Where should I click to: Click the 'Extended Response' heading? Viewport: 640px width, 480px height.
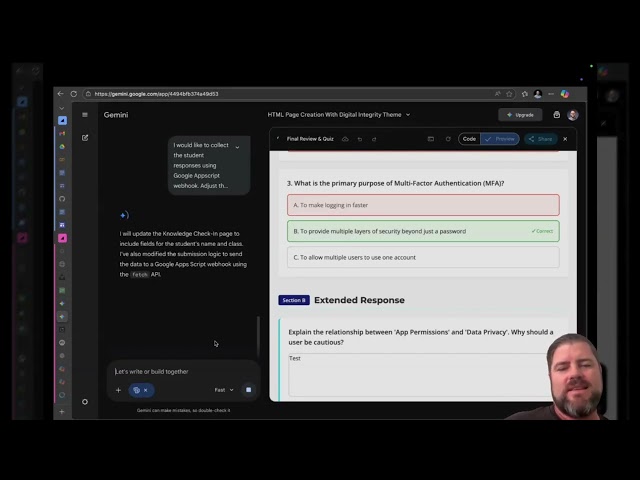359,300
